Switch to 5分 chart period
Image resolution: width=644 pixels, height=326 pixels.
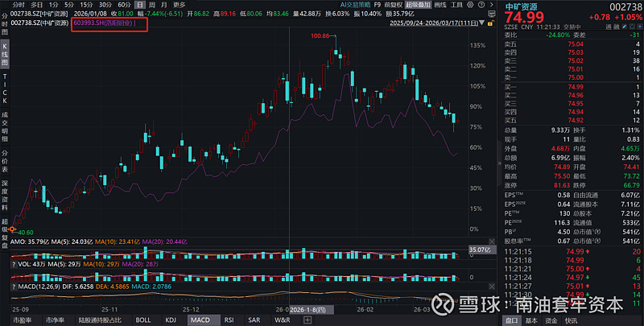(x=69, y=5)
